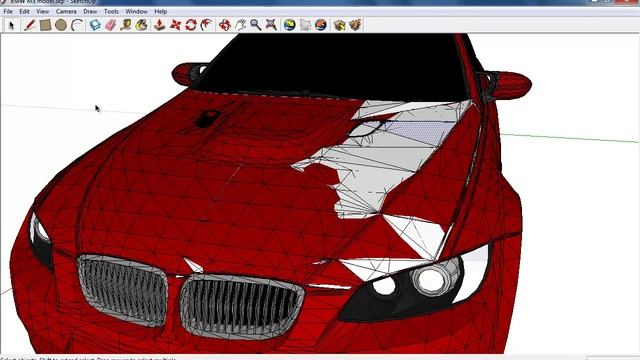Open the Camera menu
640x360 pixels.
click(x=66, y=11)
